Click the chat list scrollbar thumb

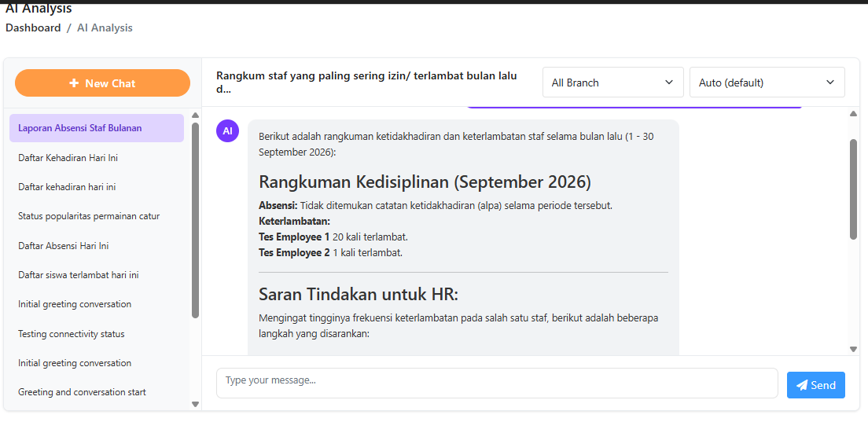(195, 220)
